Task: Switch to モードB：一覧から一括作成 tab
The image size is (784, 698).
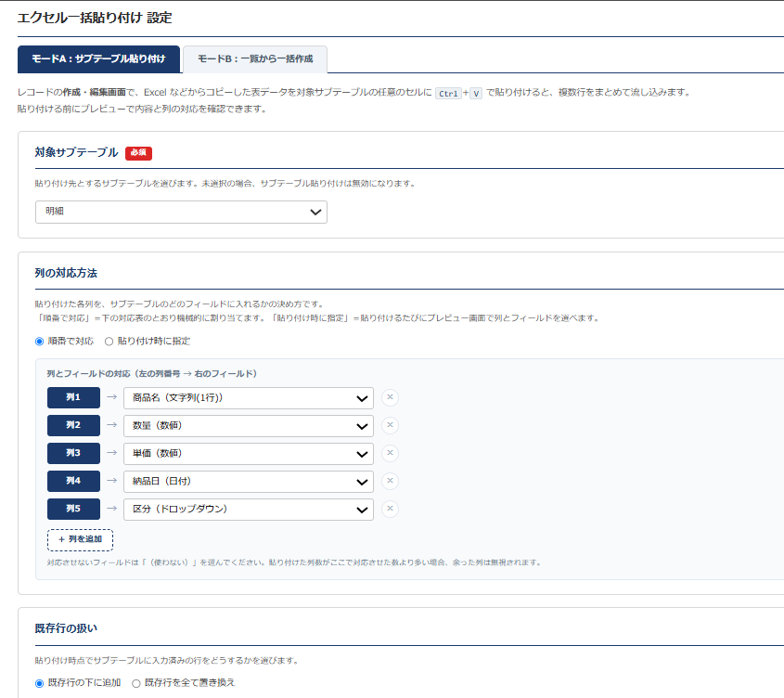Action: (255, 59)
